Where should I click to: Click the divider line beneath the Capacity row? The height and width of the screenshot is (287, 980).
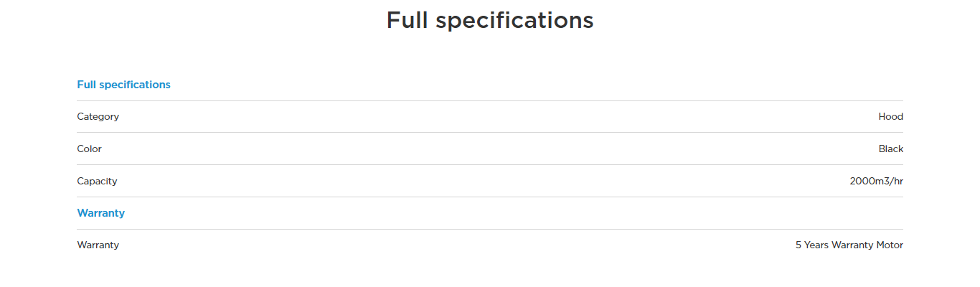click(x=490, y=197)
